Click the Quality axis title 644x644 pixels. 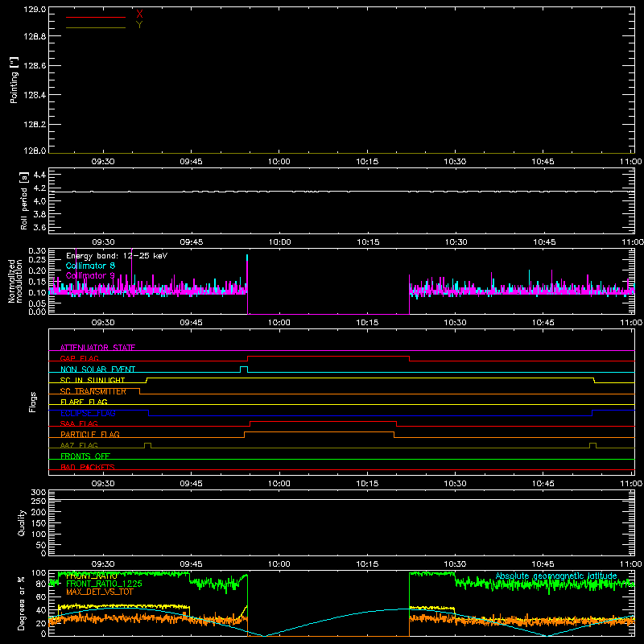pos(22,522)
